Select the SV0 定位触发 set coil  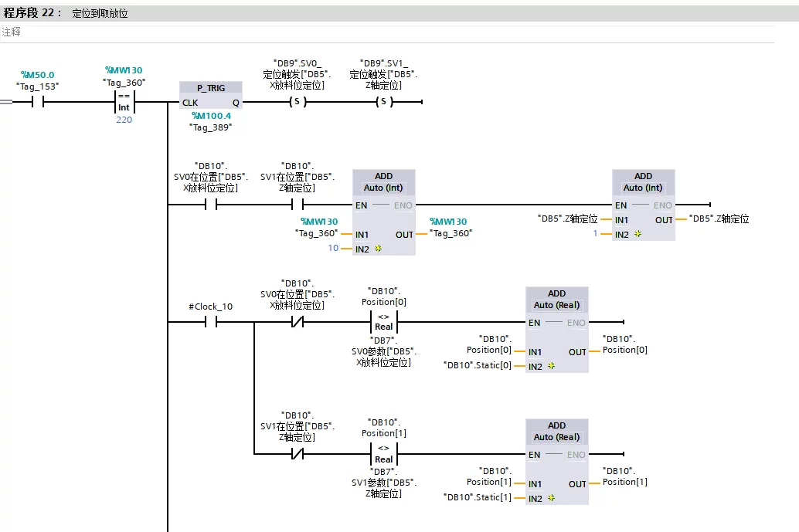(x=297, y=102)
